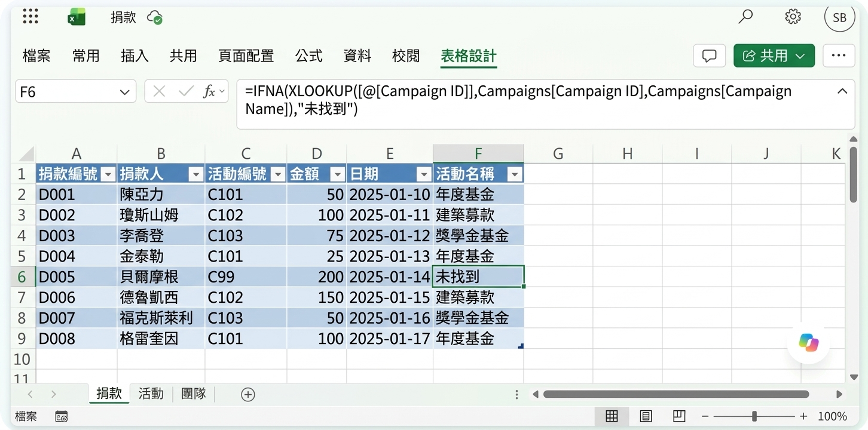Switch to the 團隊 sheet tab

click(x=193, y=394)
